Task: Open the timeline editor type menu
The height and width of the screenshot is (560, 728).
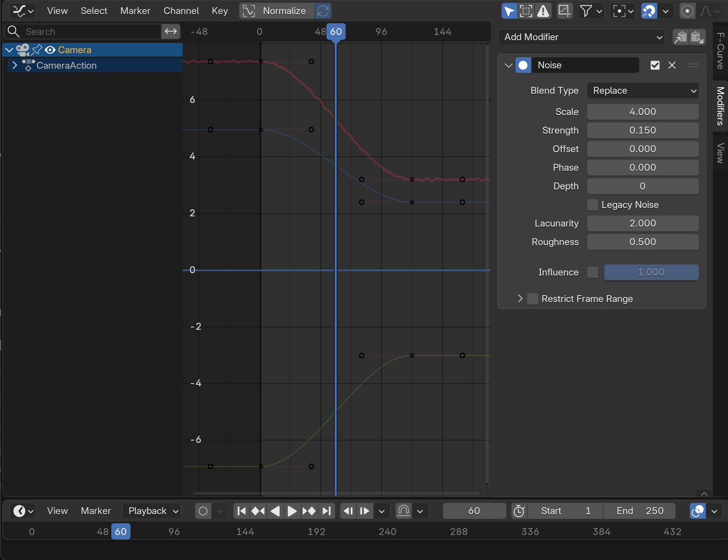Action: (x=22, y=511)
